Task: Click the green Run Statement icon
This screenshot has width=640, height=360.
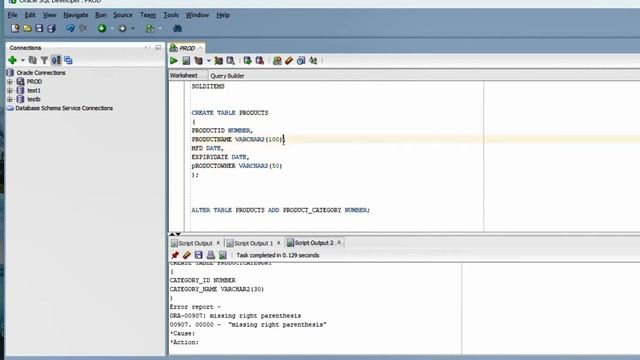Action: tap(174, 61)
